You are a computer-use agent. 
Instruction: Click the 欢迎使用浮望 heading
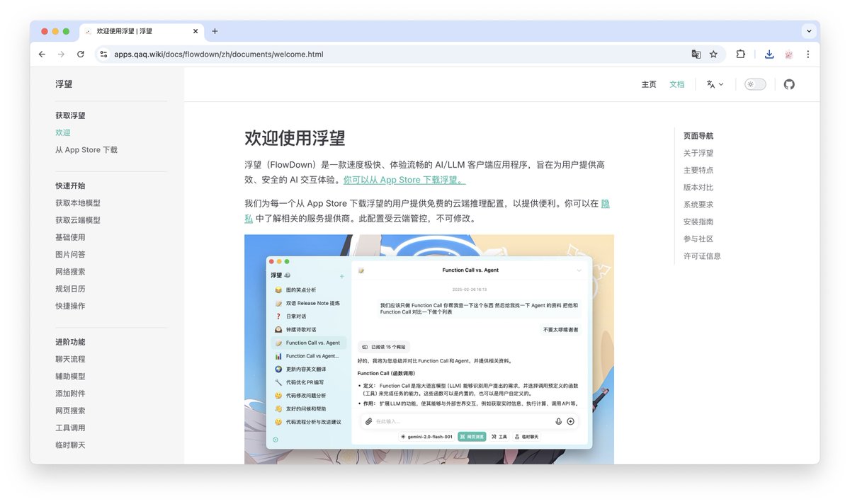pos(295,137)
